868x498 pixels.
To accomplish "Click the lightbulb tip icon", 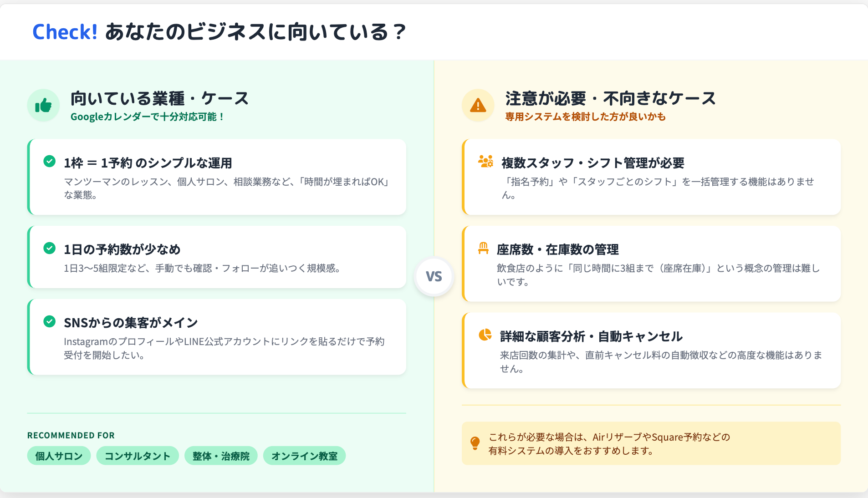I will pyautogui.click(x=475, y=443).
